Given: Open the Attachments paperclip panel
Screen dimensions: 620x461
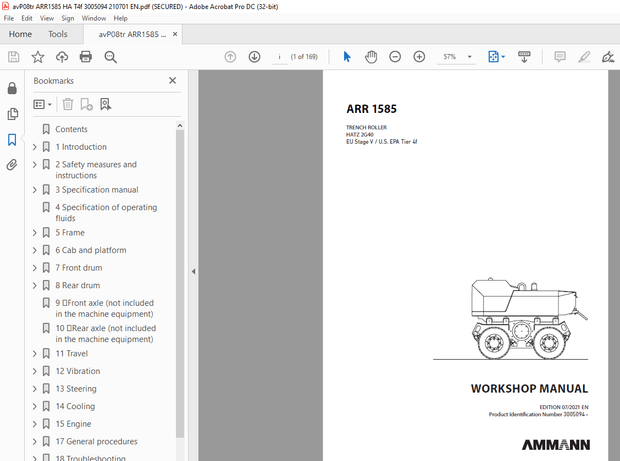Looking at the screenshot, I should (12, 165).
